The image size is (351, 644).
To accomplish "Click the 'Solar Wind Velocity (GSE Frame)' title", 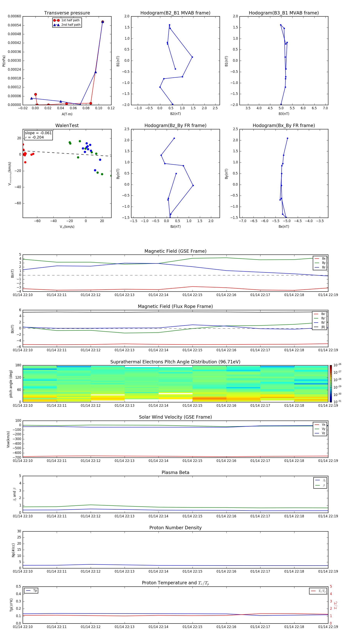I will pyautogui.click(x=175, y=417).
